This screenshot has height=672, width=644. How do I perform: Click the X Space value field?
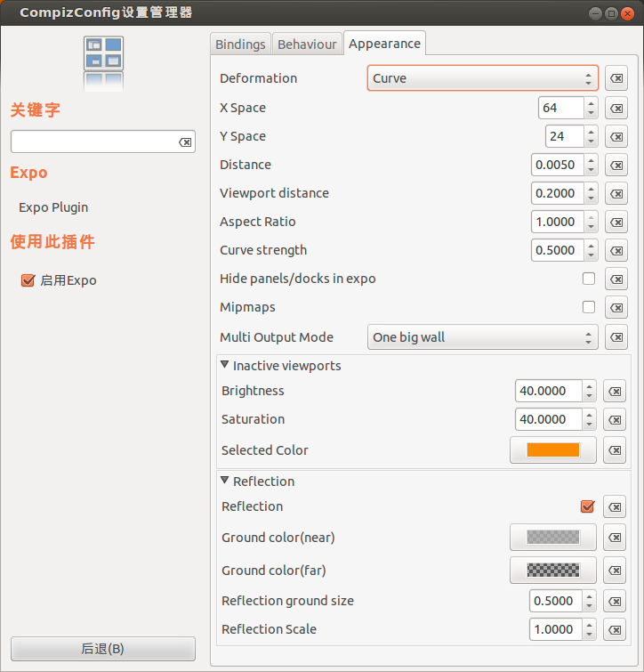click(561, 108)
